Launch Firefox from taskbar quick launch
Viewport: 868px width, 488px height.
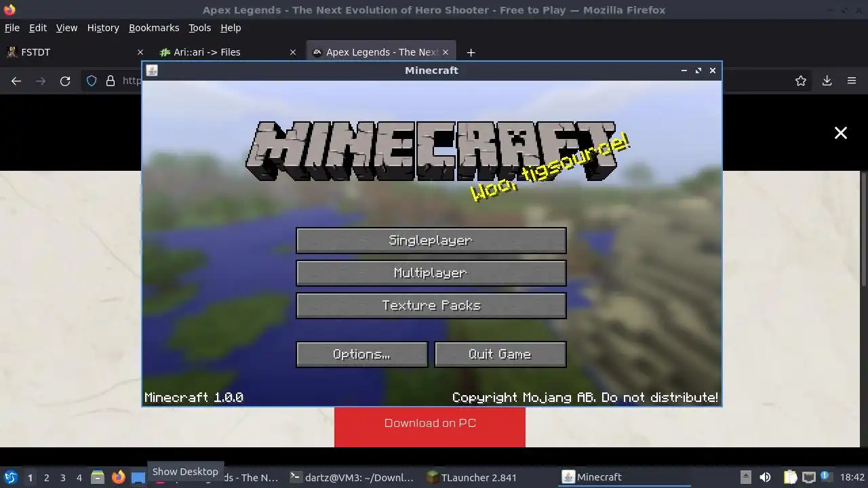tap(118, 477)
